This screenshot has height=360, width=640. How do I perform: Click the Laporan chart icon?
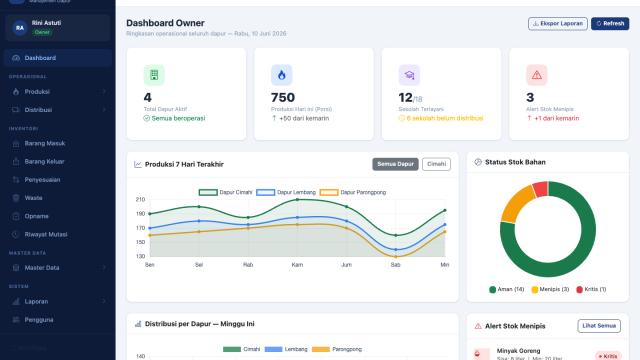coord(16,302)
